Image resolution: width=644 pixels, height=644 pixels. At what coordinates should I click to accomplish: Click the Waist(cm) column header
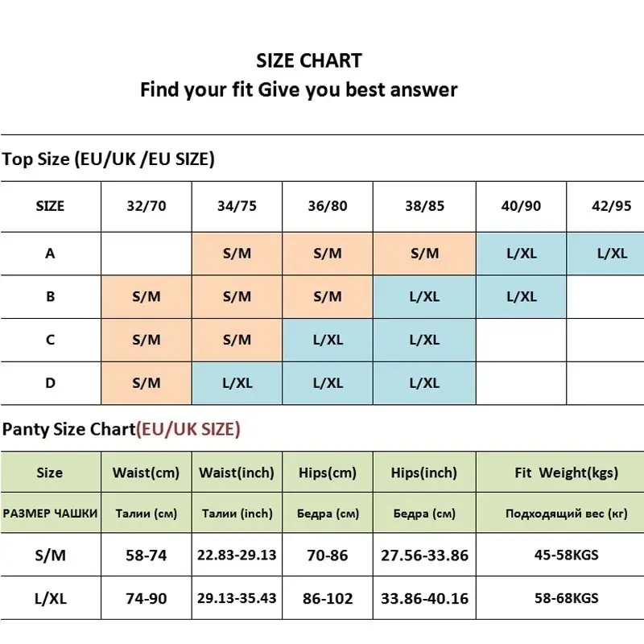click(147, 473)
